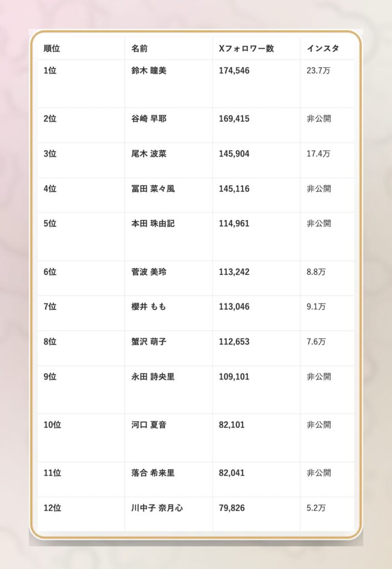Screen dimensions: 392x569
Task: Click the 名前 column header
Action: point(139,49)
